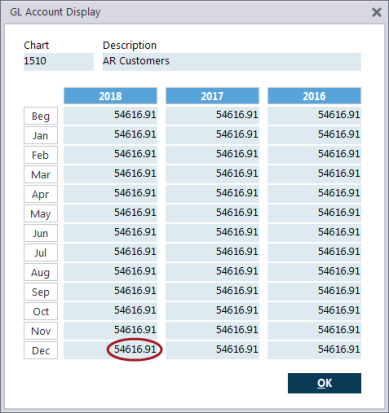
Task: Select the Mar period button
Action: 41,174
